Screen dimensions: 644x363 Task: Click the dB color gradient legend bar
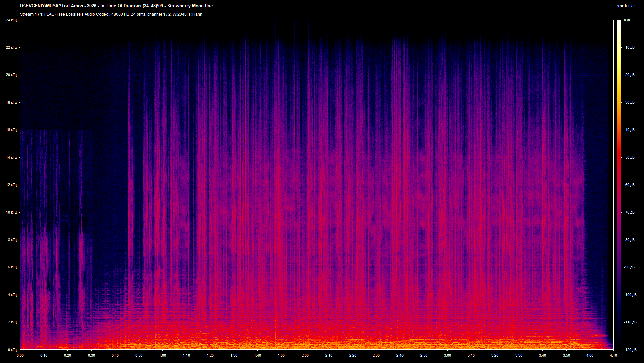click(619, 185)
